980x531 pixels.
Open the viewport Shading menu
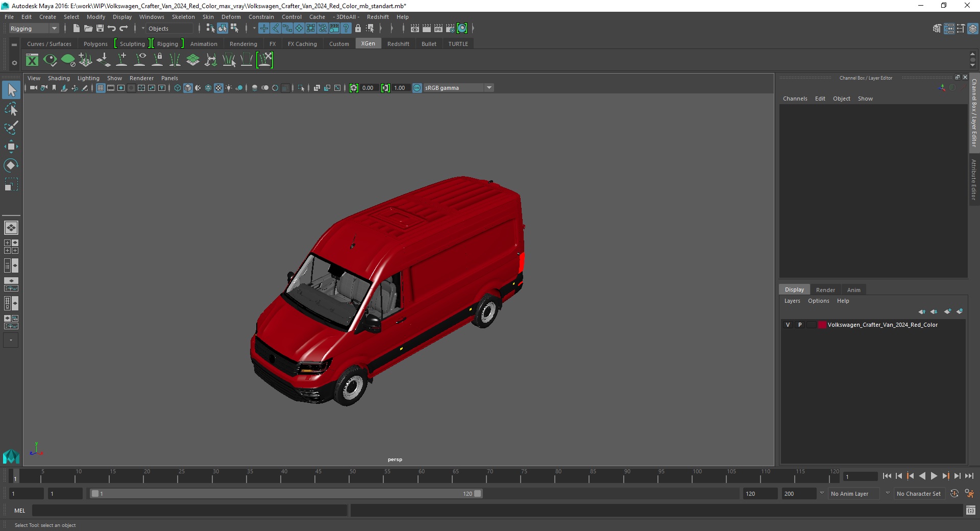click(x=59, y=78)
